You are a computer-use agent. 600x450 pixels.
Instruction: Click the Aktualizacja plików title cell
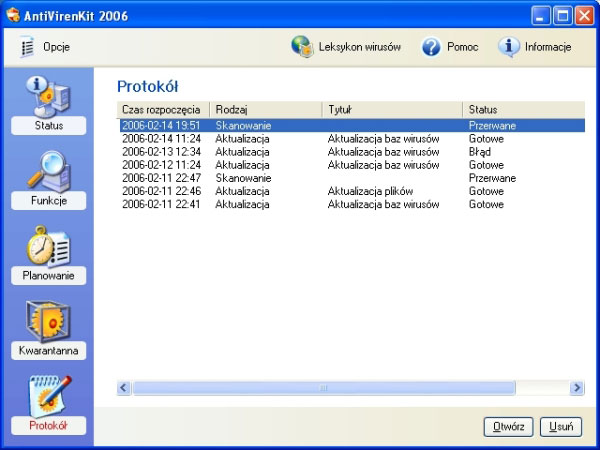click(x=370, y=191)
